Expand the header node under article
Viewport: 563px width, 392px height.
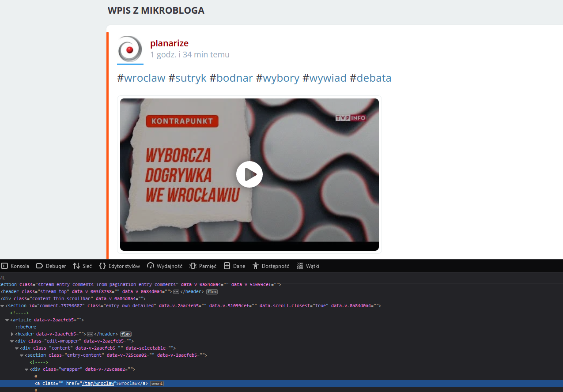12,334
